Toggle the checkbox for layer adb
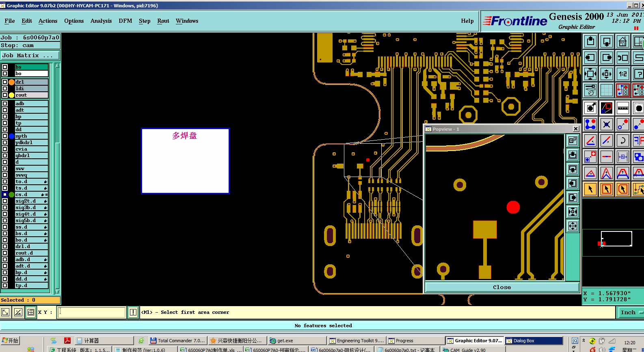 point(5,104)
